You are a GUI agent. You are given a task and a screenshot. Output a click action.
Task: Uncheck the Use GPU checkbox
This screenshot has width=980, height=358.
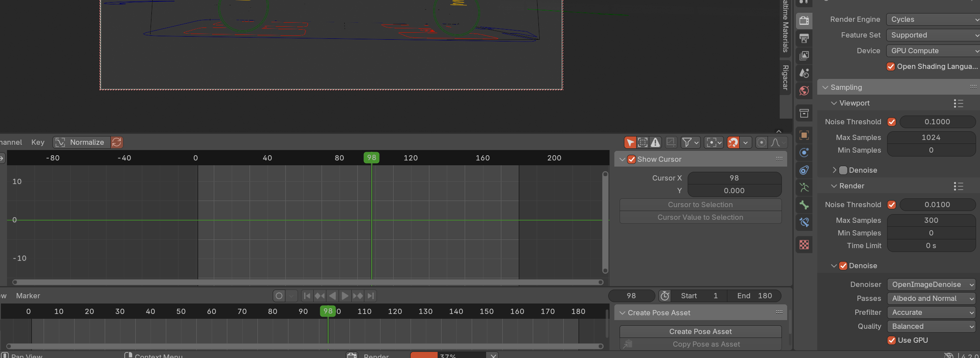click(892, 341)
